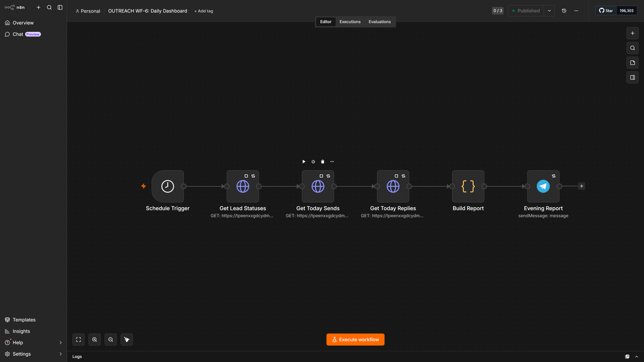Click the Execute workflow button
Viewport: 644px width, 362px height.
point(355,339)
